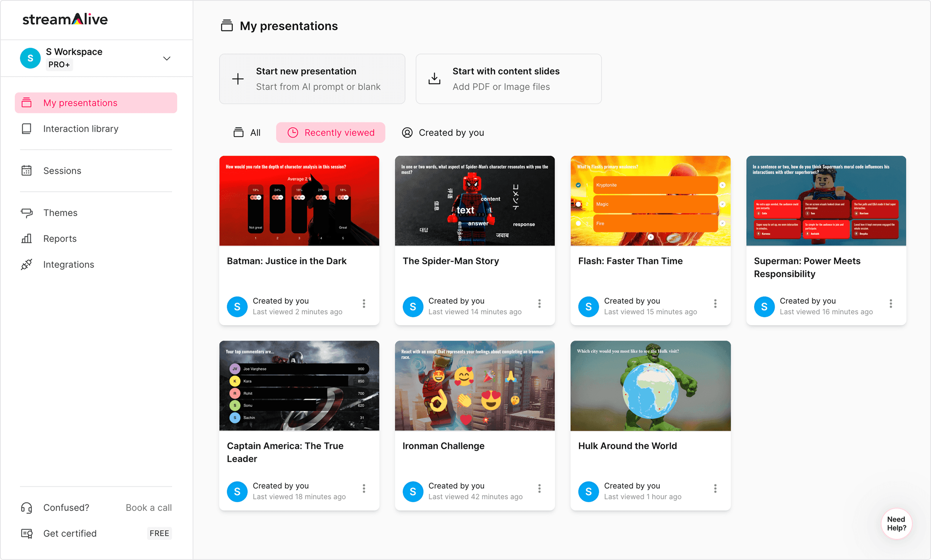Image resolution: width=931 pixels, height=560 pixels.
Task: Select the Integrations plug icon
Action: [27, 264]
